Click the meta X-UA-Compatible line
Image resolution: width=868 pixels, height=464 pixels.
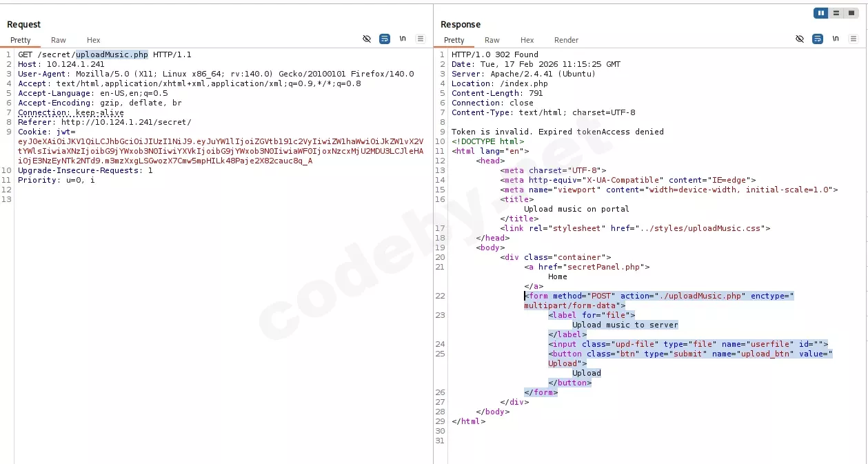628,180
